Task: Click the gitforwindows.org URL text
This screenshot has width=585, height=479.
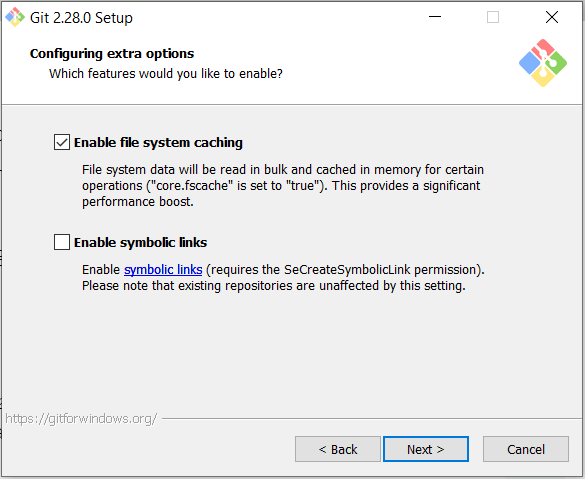Action: [x=81, y=419]
